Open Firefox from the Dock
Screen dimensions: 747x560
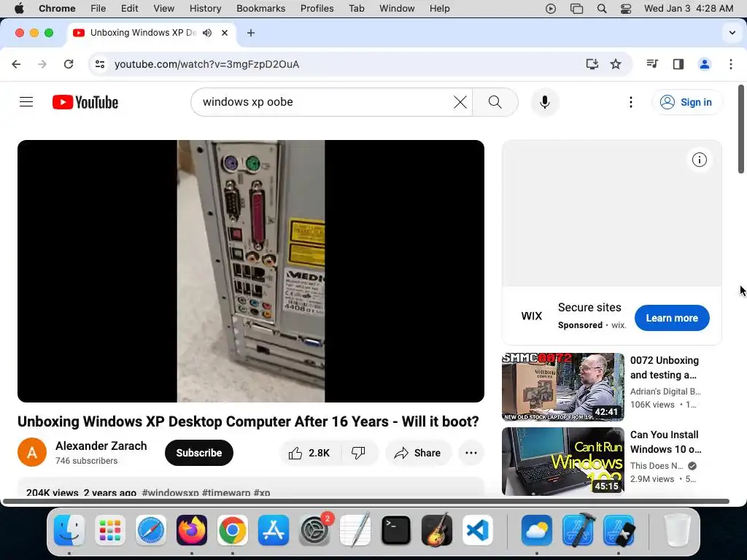tap(192, 530)
